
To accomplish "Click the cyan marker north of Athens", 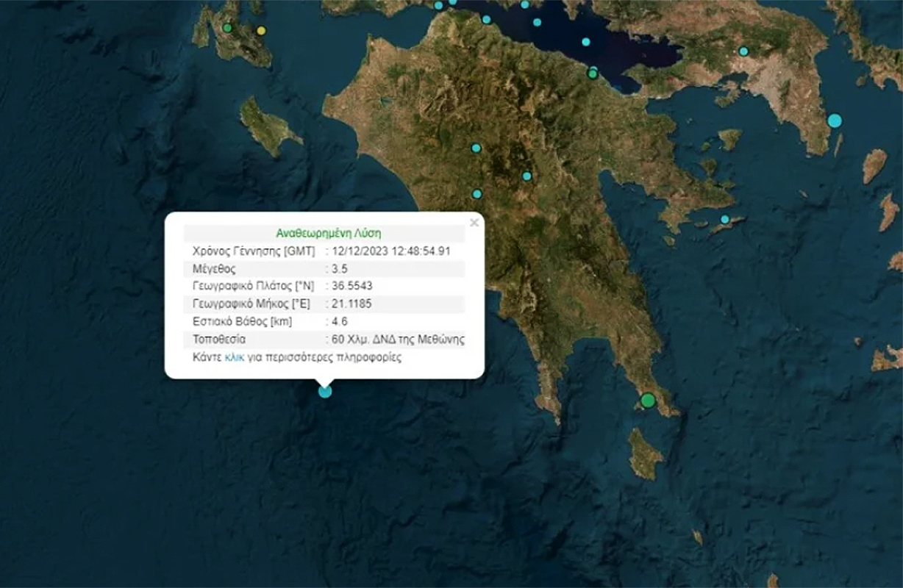I will pos(743,51).
